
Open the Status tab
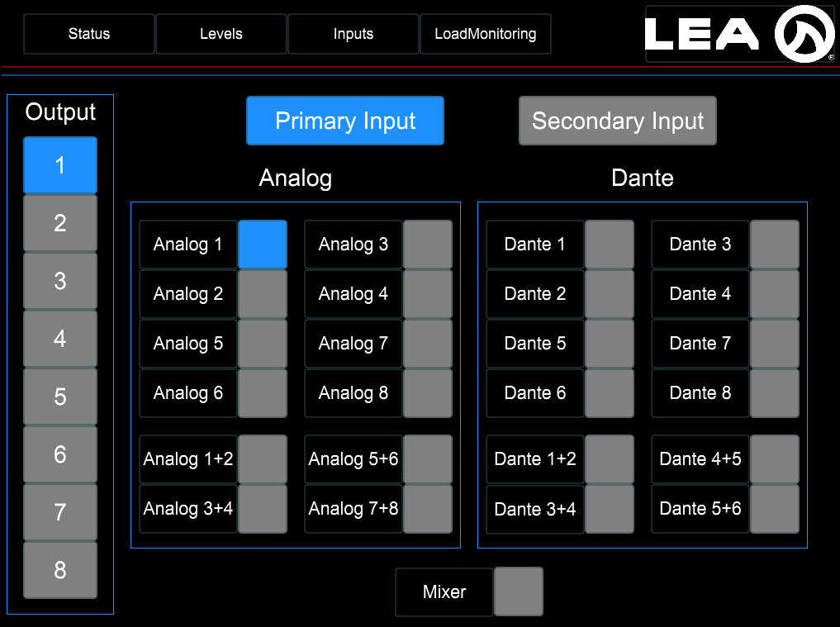[x=89, y=34]
